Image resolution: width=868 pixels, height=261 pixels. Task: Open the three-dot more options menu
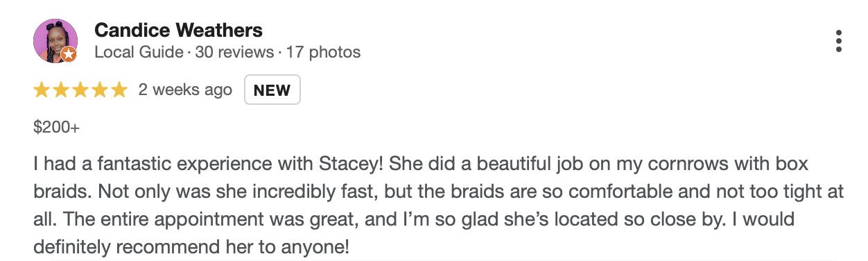839,41
